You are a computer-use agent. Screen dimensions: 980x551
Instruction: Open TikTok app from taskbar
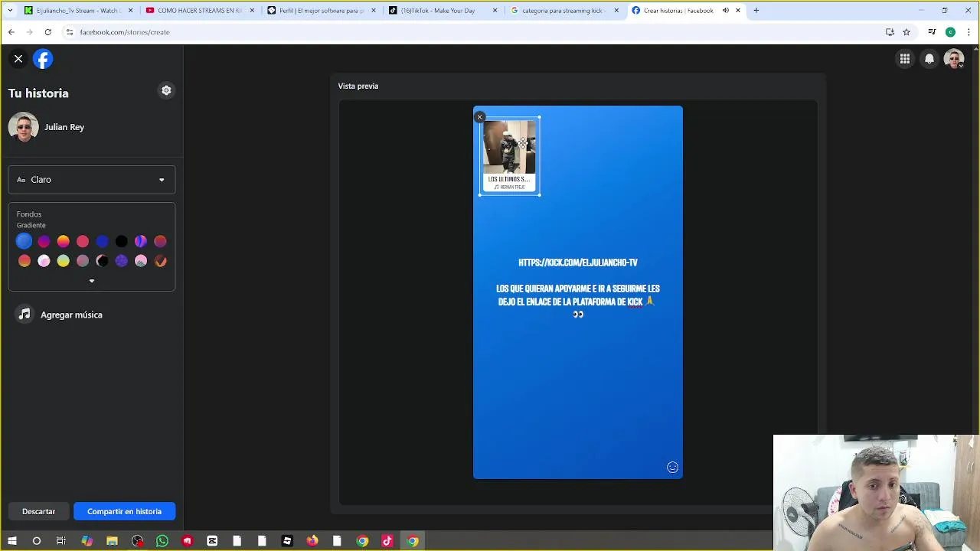[387, 541]
